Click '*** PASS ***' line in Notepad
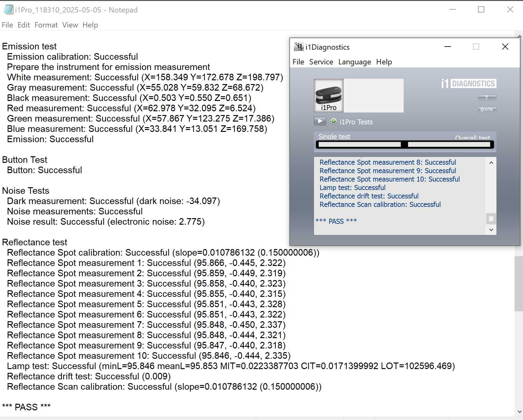The width and height of the screenshot is (523, 420). 26,407
